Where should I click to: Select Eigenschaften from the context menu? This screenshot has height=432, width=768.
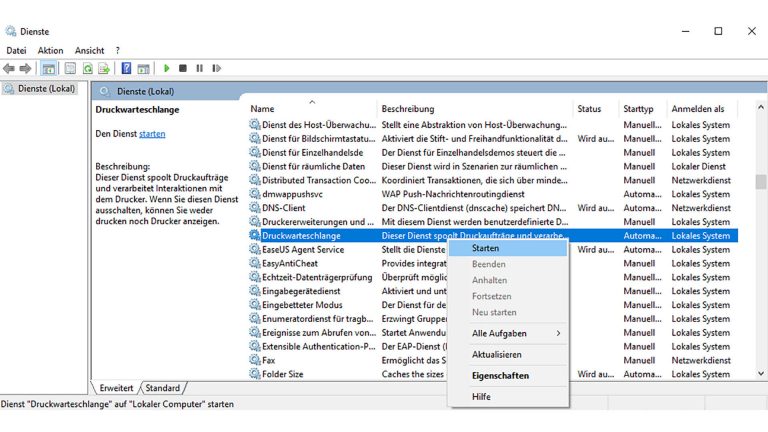click(501, 376)
